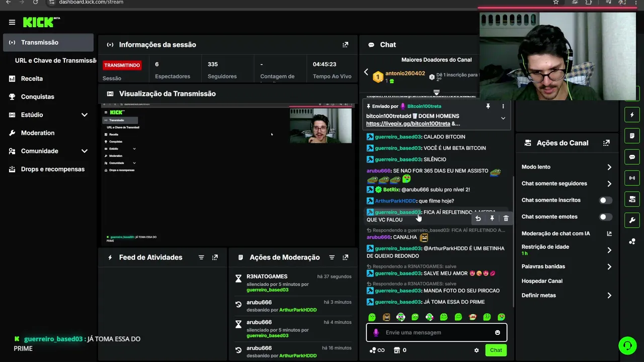Open notes icon in right rail

(632, 136)
